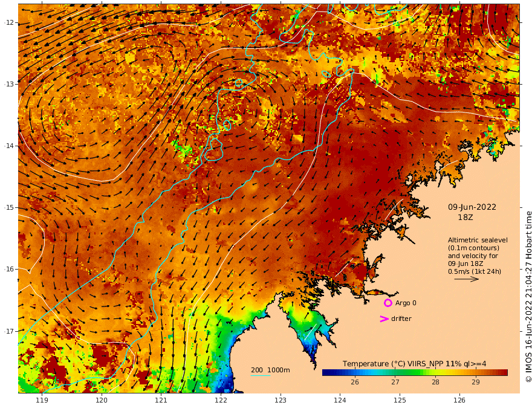The width and height of the screenshot is (532, 411).
Task: Click the 'Argo 0' label
Action: coord(406,303)
